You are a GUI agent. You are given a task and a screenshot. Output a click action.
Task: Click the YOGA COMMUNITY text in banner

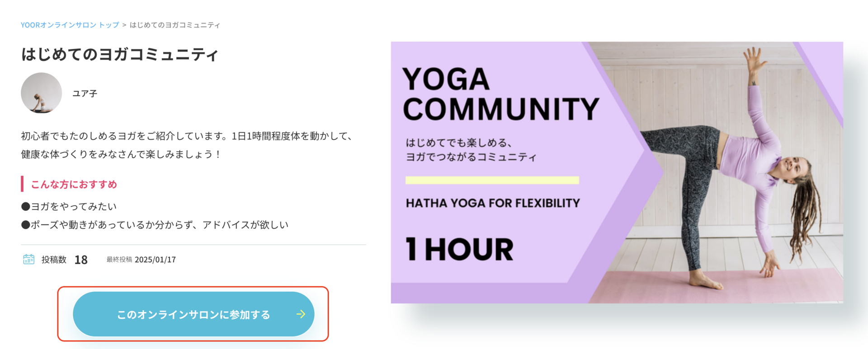[x=500, y=94]
